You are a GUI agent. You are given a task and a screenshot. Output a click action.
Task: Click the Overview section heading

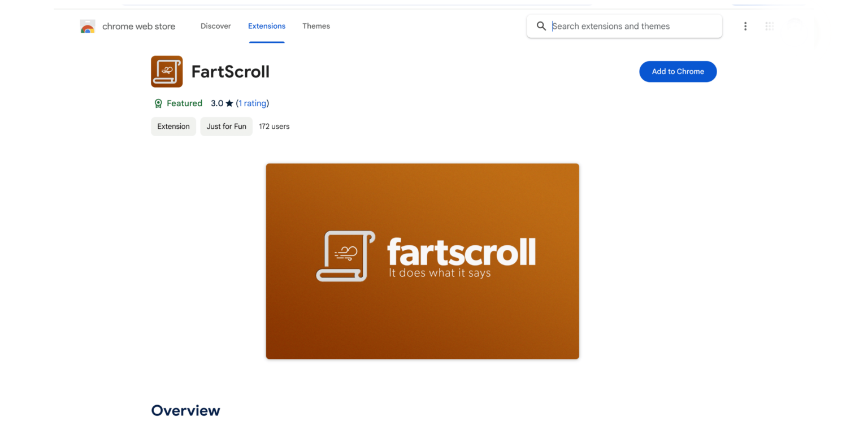point(185,411)
